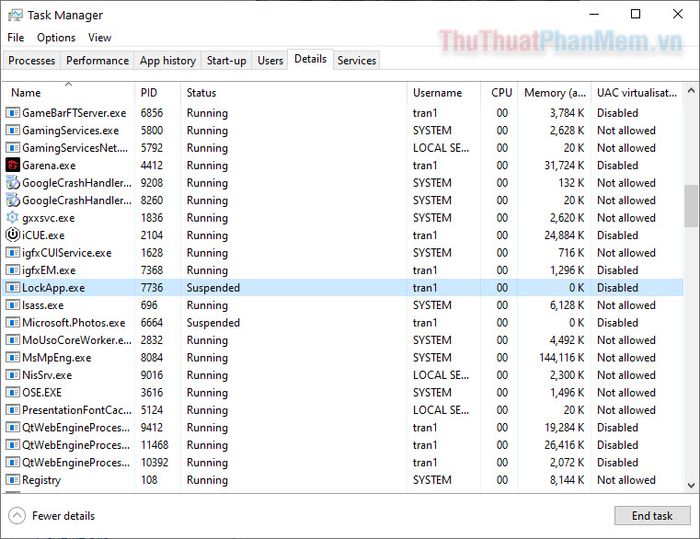Click PID 11468 cell
700x539 pixels.
pyautogui.click(x=154, y=445)
